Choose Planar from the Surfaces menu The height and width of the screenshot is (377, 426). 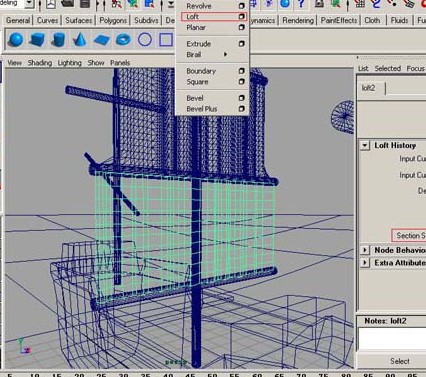196,27
